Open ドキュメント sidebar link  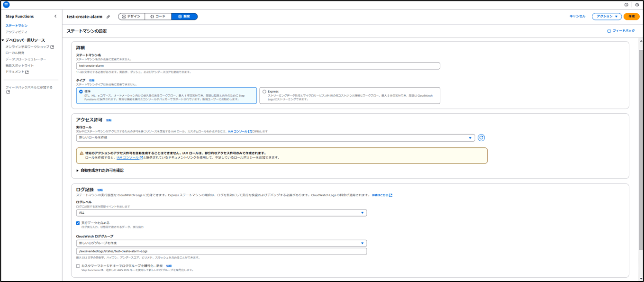pyautogui.click(x=15, y=72)
